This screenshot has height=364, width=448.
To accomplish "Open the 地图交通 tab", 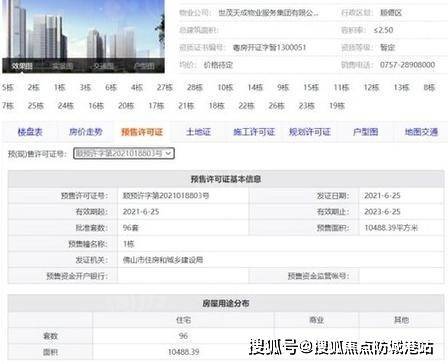I will point(421,132).
